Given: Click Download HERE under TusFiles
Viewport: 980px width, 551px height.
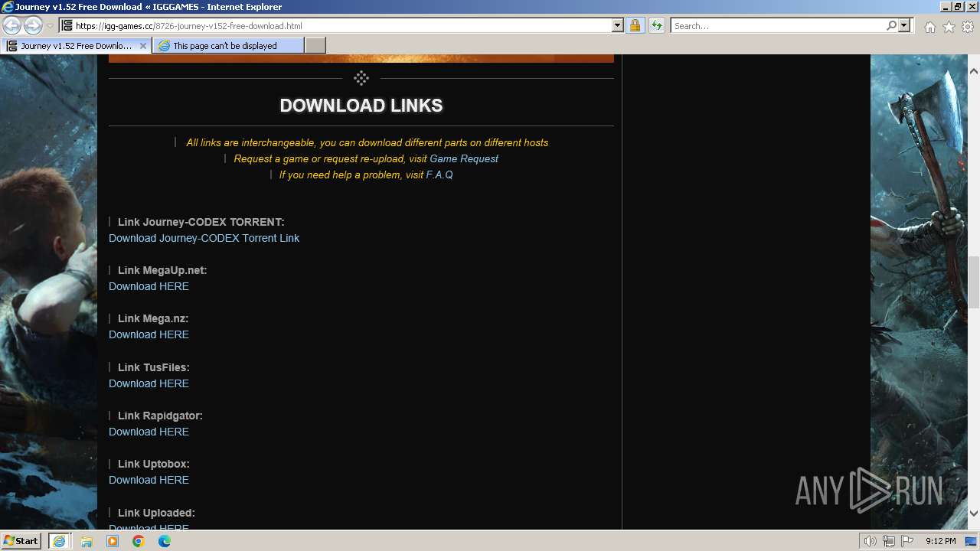Looking at the screenshot, I should [149, 383].
